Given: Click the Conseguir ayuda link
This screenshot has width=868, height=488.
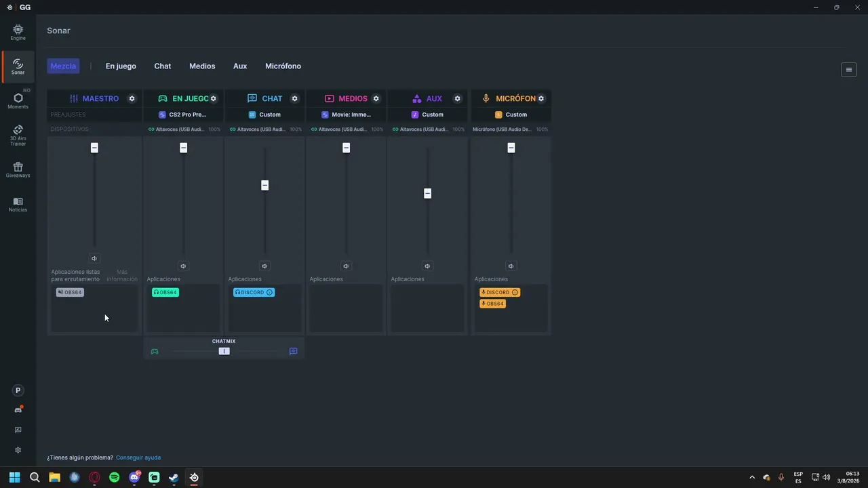Looking at the screenshot, I should coord(138,457).
